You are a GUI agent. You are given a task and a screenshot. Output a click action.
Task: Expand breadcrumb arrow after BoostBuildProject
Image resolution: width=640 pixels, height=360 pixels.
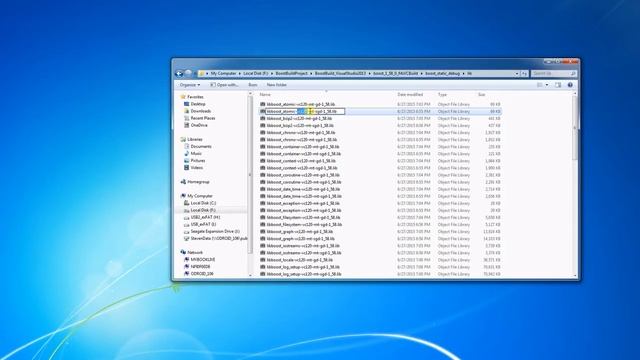click(x=311, y=73)
